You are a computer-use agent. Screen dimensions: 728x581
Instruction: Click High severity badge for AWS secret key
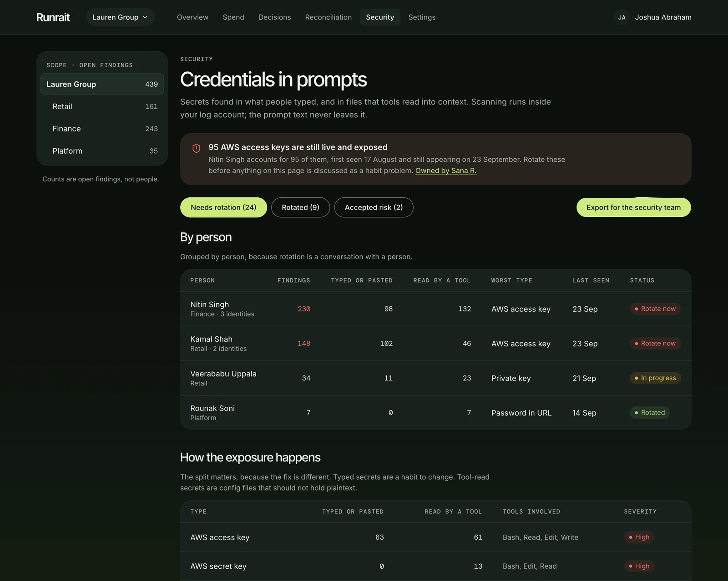[639, 566]
